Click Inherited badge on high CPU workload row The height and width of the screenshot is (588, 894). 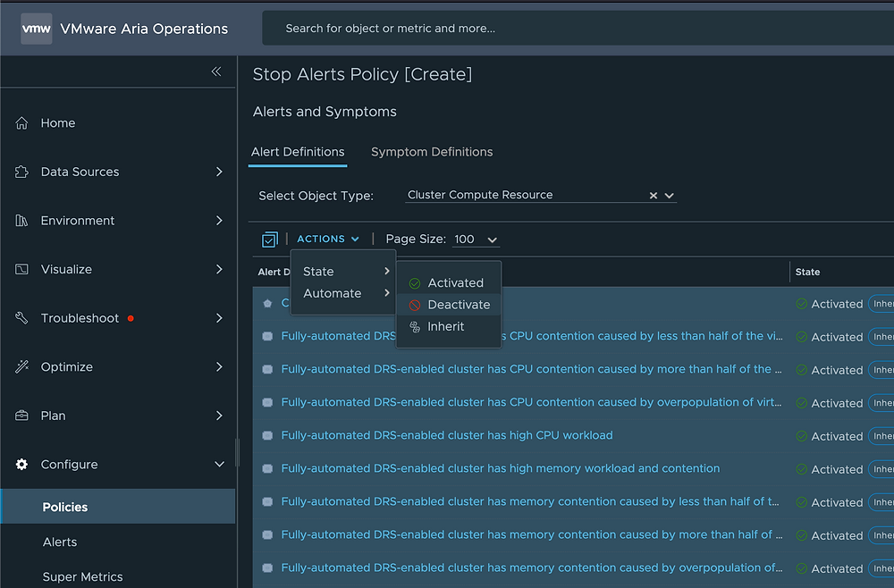tap(881, 436)
